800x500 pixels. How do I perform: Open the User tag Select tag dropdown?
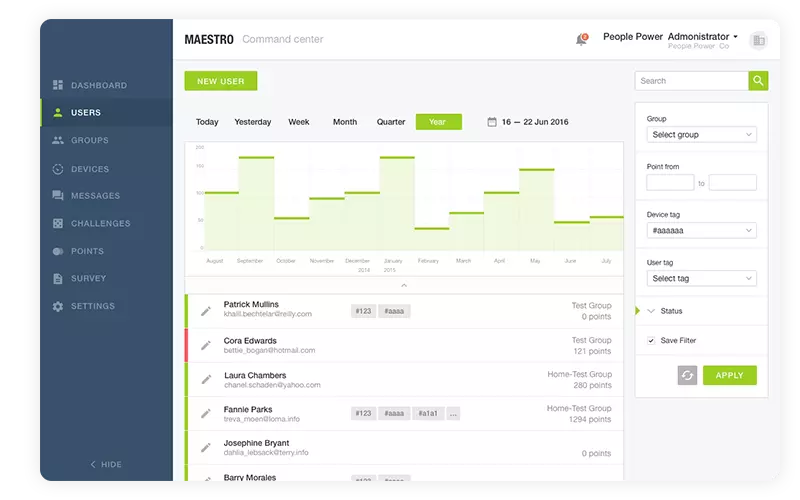coord(702,279)
